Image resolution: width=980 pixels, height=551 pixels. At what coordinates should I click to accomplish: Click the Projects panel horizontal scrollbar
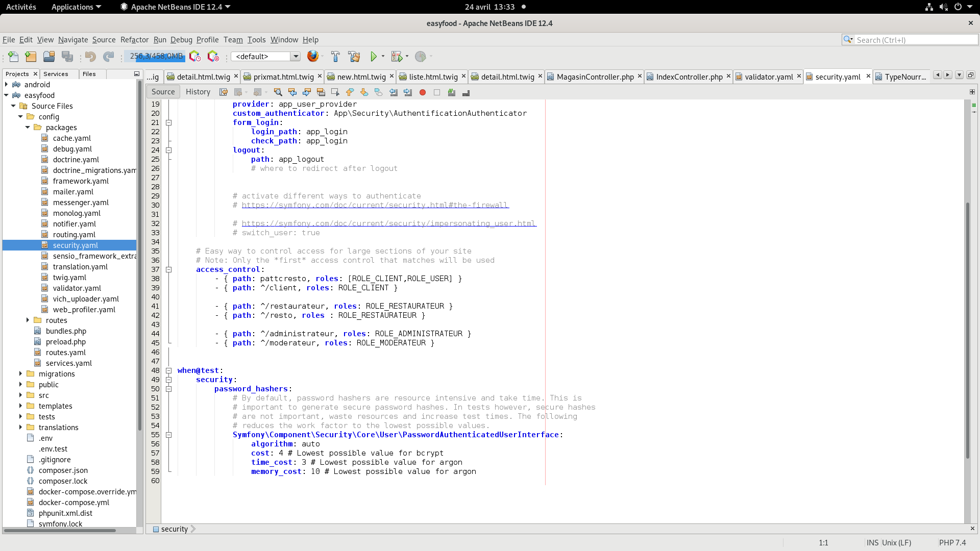click(60, 531)
